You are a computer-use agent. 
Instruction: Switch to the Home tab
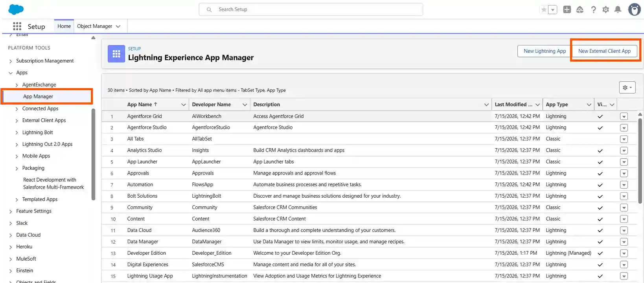(x=64, y=26)
